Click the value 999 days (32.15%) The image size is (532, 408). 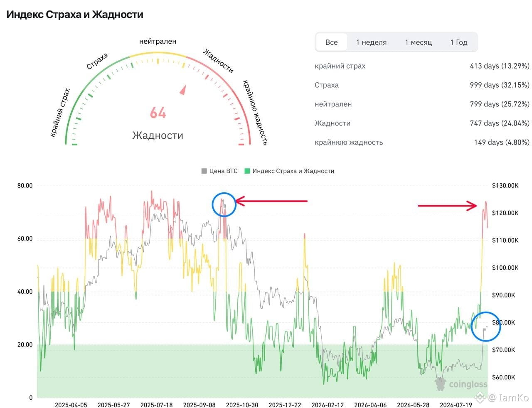pyautogui.click(x=500, y=85)
